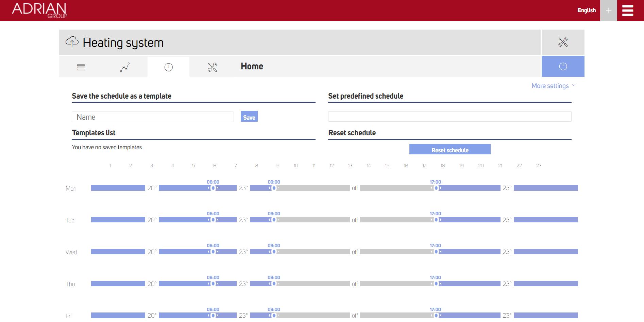Viewport: 644px width, 322px height.
Task: Click Monday gray off-period bar
Action: tap(315, 188)
